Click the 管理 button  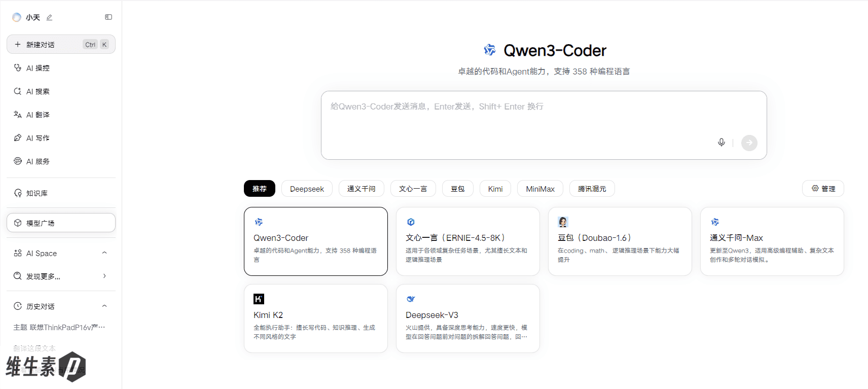823,189
